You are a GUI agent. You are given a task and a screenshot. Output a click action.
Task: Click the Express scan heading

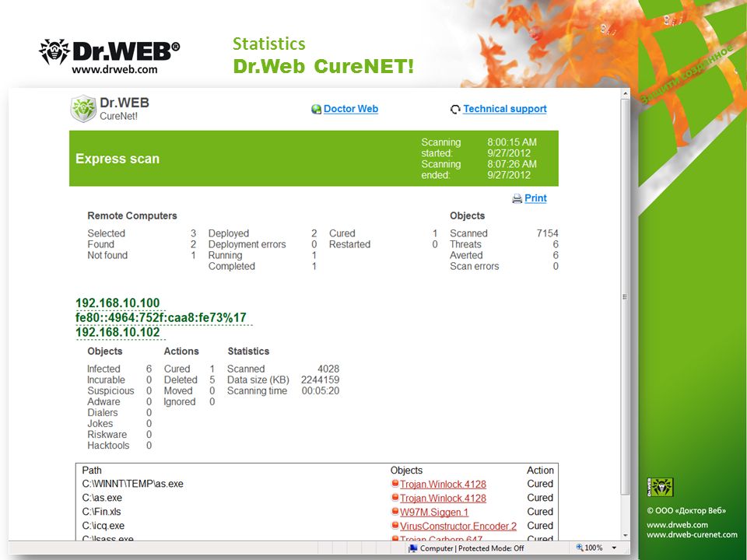coord(117,159)
